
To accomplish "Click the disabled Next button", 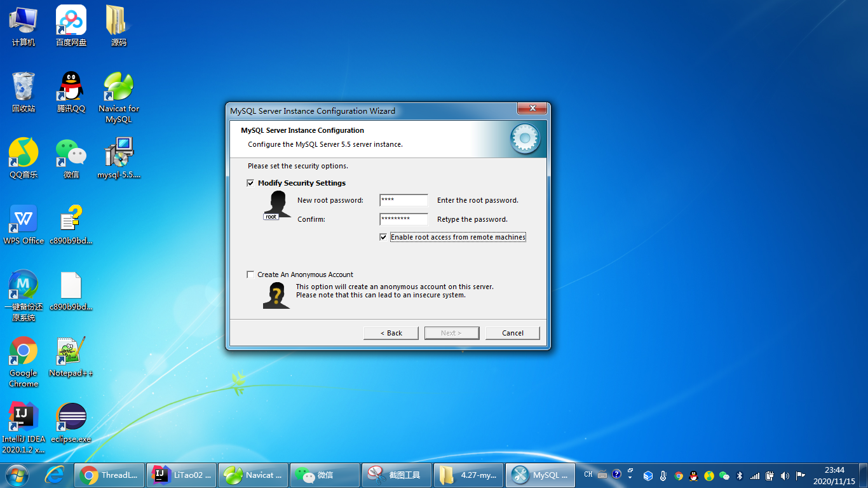I will tap(452, 333).
